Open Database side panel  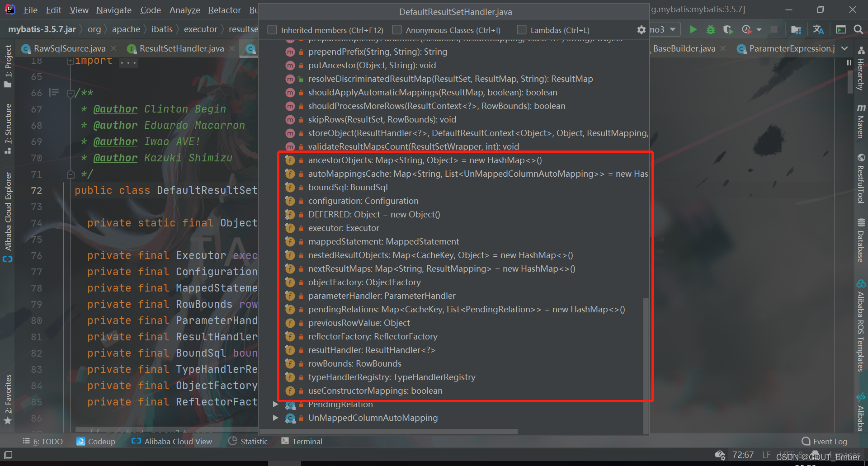[x=861, y=240]
